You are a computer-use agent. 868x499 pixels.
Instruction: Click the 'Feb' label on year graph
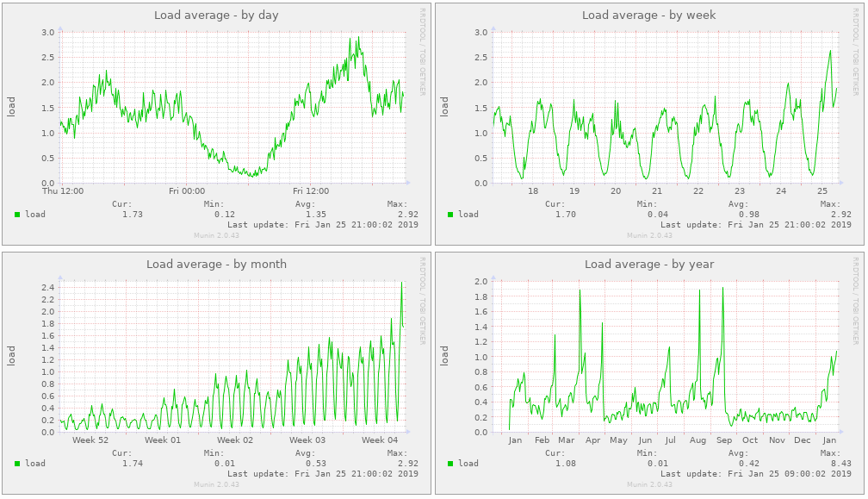click(542, 440)
